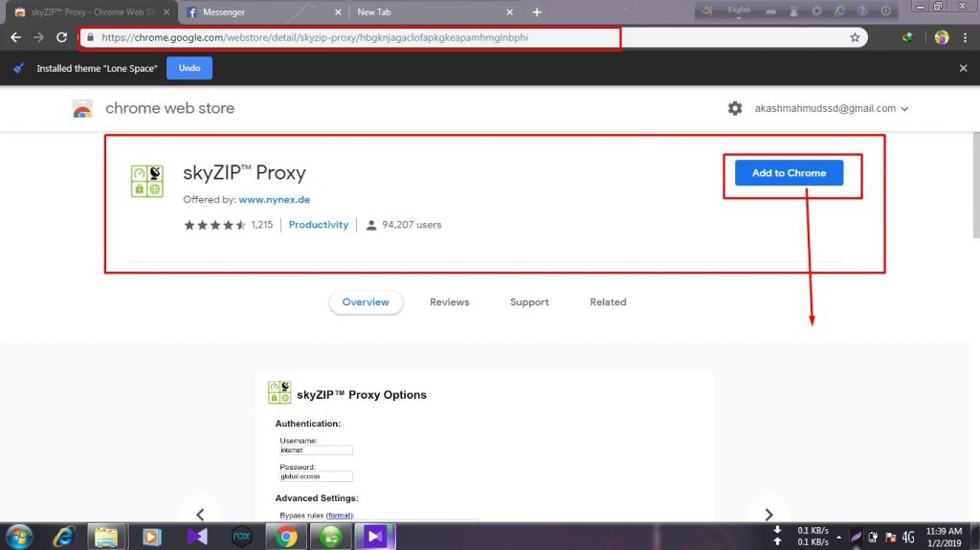Expand the akashmahmudssd@gmail.com account dropdown
Screen dimensions: 980x550
click(832, 108)
